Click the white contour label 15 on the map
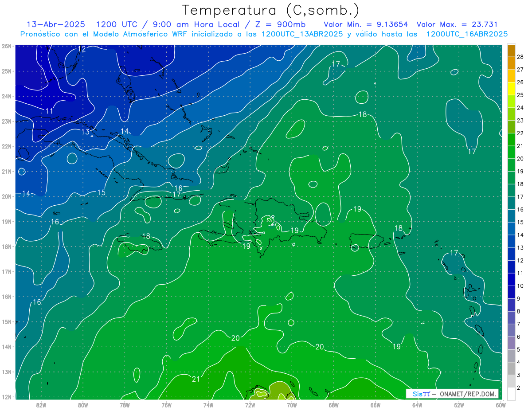 [x=102, y=192]
